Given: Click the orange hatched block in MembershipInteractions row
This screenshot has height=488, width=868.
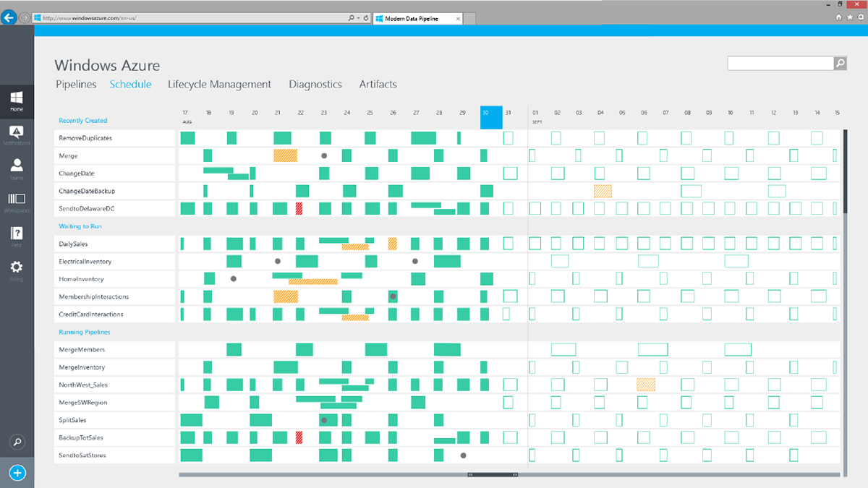Looking at the screenshot, I should (286, 296).
